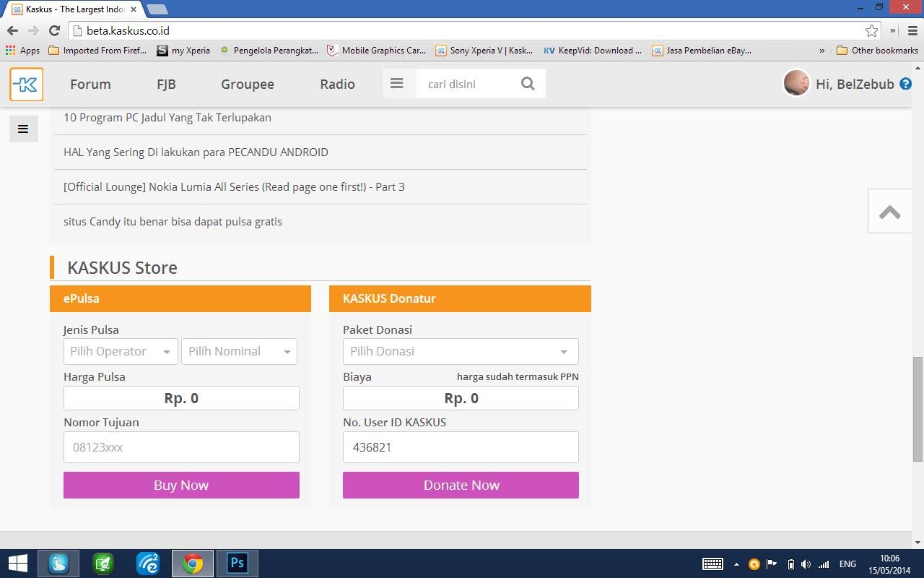Click Hi, BelZebub username
Image resolution: width=924 pixels, height=578 pixels.
(855, 84)
